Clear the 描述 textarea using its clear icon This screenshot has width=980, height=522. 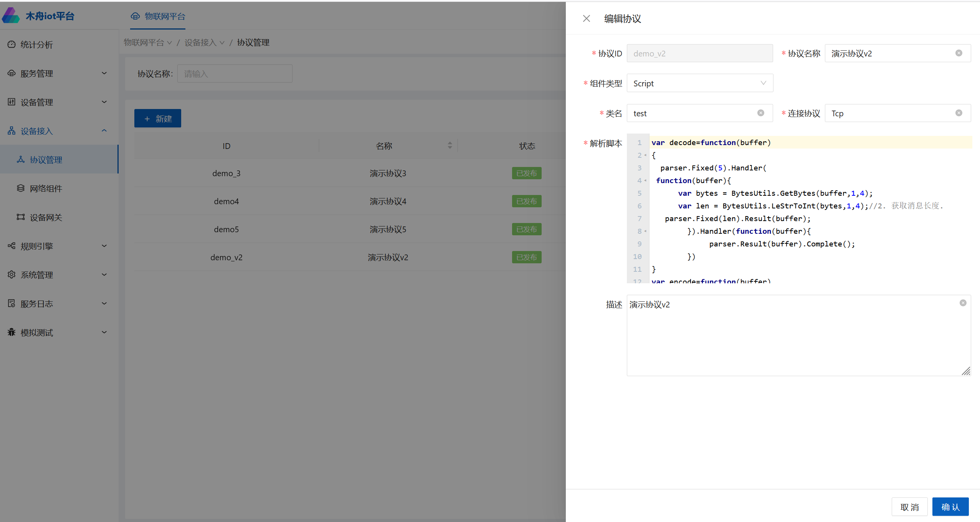[963, 303]
